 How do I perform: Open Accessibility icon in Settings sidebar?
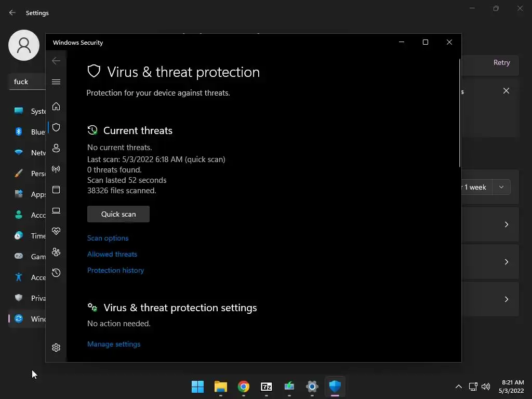[x=19, y=277]
